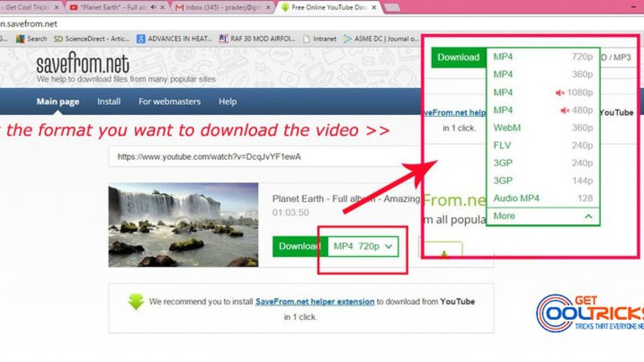Open the For webmasters nav item

pyautogui.click(x=170, y=102)
